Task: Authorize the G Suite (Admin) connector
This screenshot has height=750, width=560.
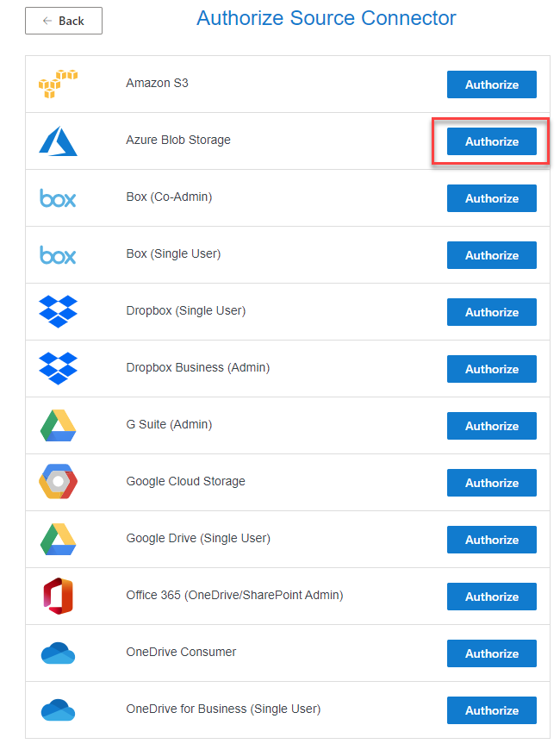Action: (492, 426)
